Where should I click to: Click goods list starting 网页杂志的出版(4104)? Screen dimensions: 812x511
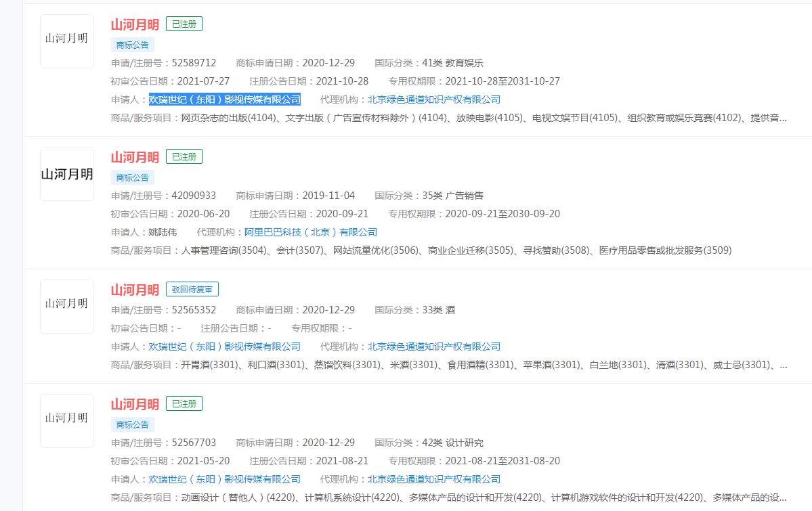[x=484, y=118]
